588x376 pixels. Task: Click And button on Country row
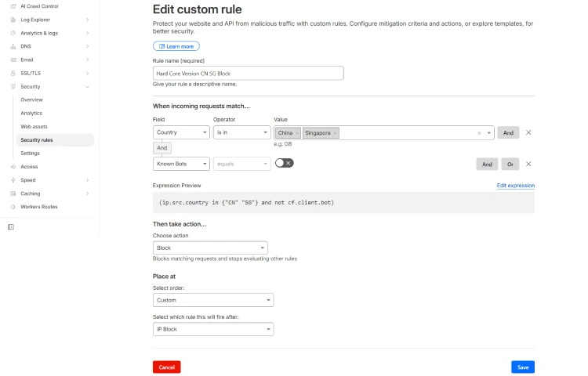pos(508,132)
